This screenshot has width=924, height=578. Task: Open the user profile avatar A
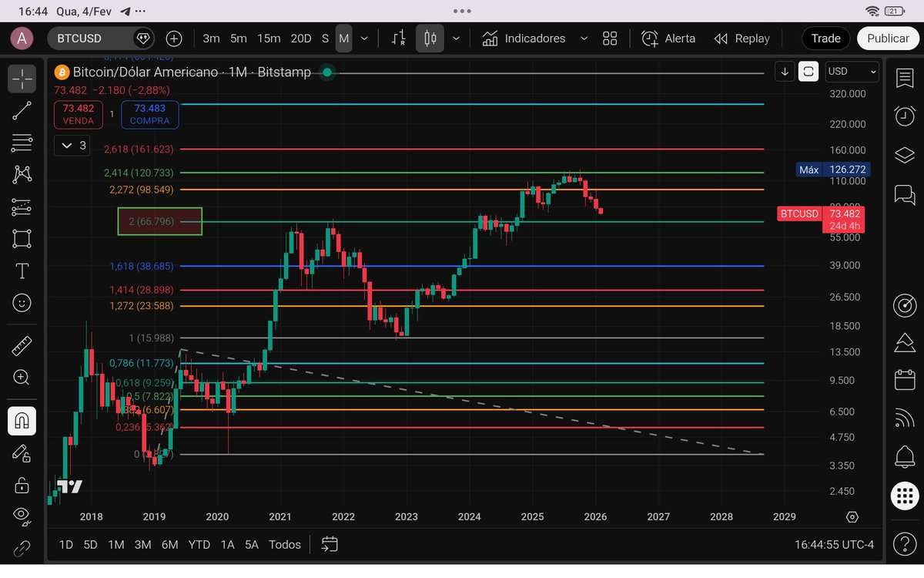click(22, 38)
